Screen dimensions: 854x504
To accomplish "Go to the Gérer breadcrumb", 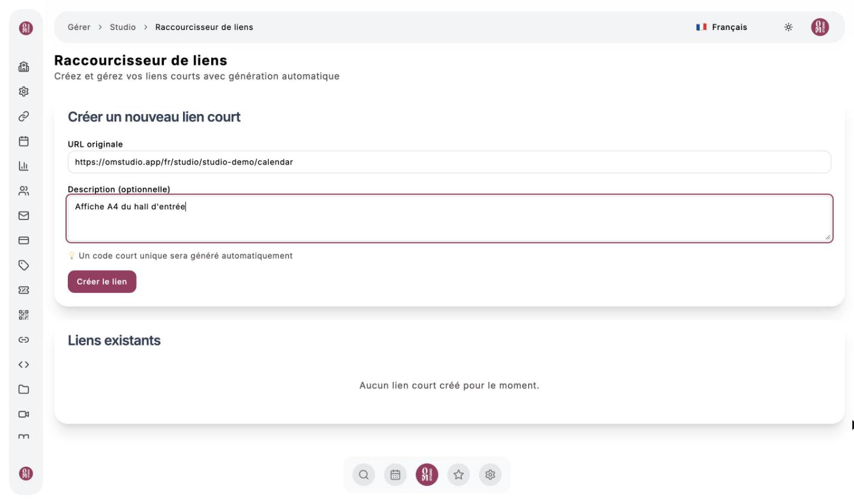I will pyautogui.click(x=79, y=27).
